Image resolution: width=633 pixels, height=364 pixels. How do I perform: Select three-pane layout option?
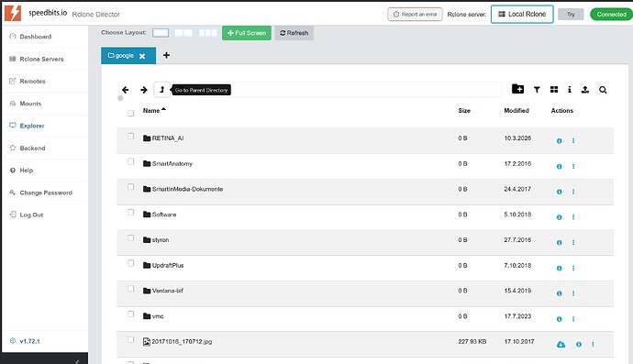click(208, 33)
